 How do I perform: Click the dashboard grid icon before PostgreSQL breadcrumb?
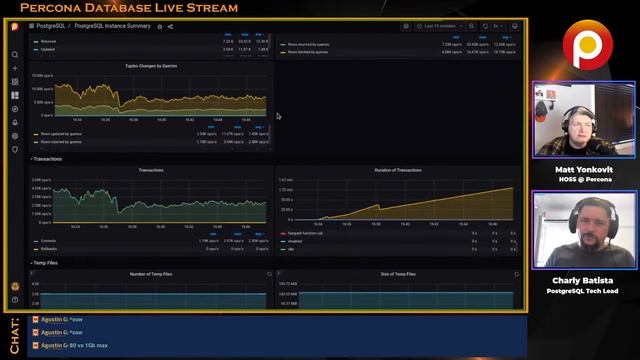(31, 26)
